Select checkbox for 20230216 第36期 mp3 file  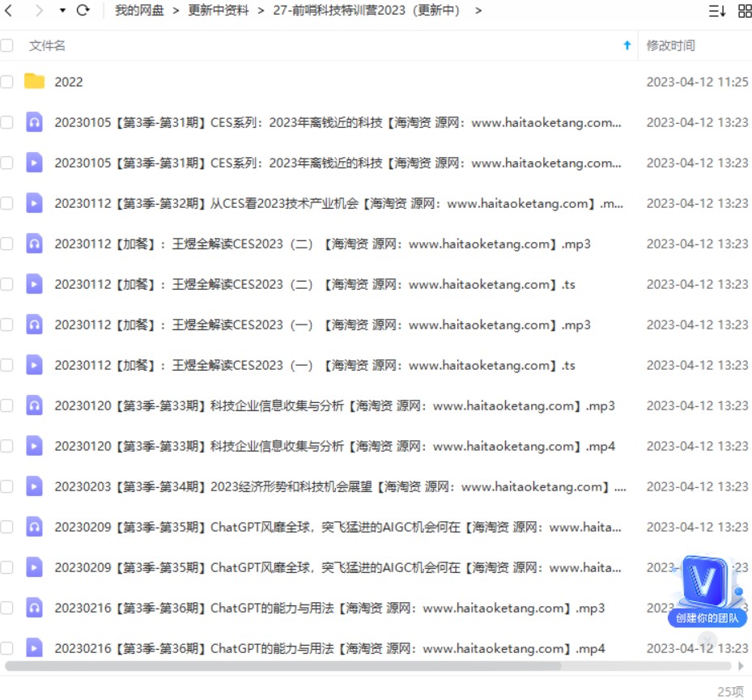pyautogui.click(x=6, y=608)
